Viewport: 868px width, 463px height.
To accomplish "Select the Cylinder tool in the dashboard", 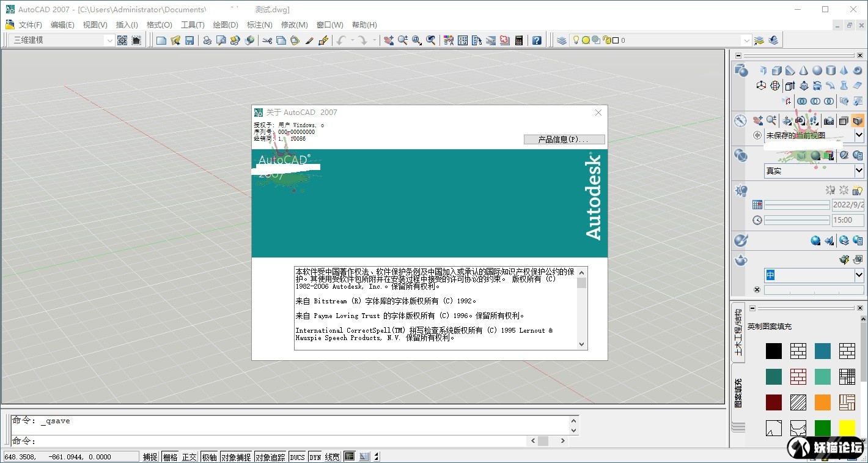I will (831, 71).
